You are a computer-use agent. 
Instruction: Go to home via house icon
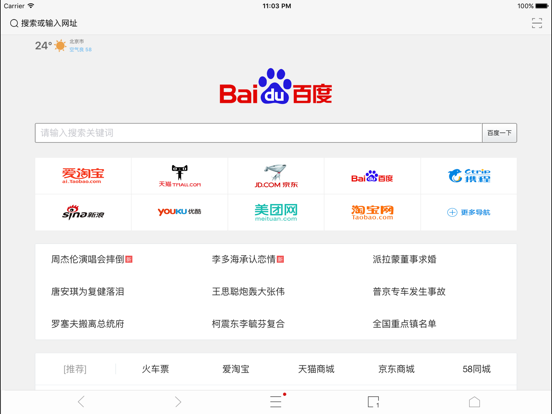[x=474, y=402]
